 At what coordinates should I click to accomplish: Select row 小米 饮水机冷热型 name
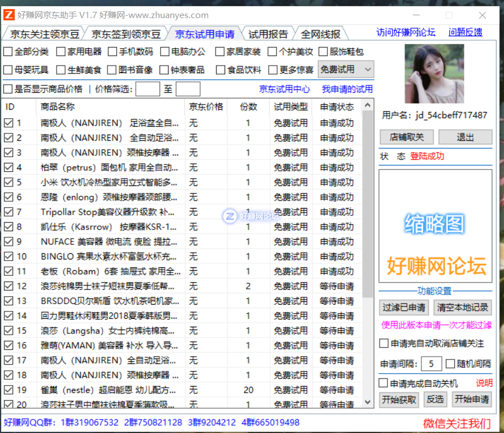click(x=109, y=183)
